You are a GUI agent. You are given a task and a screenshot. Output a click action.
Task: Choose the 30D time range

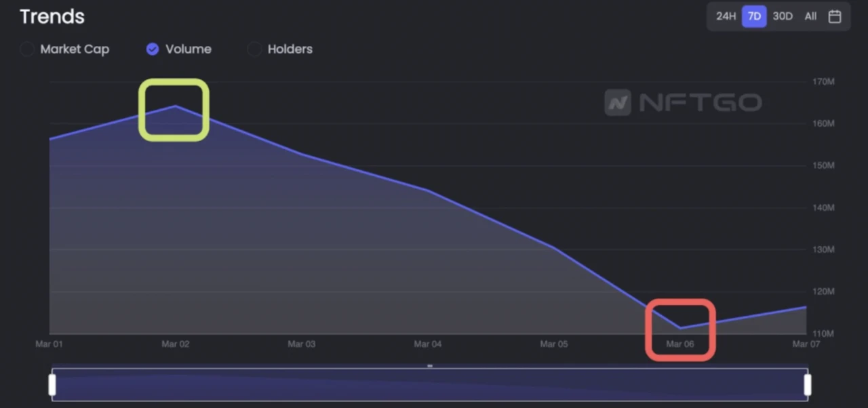pos(783,16)
